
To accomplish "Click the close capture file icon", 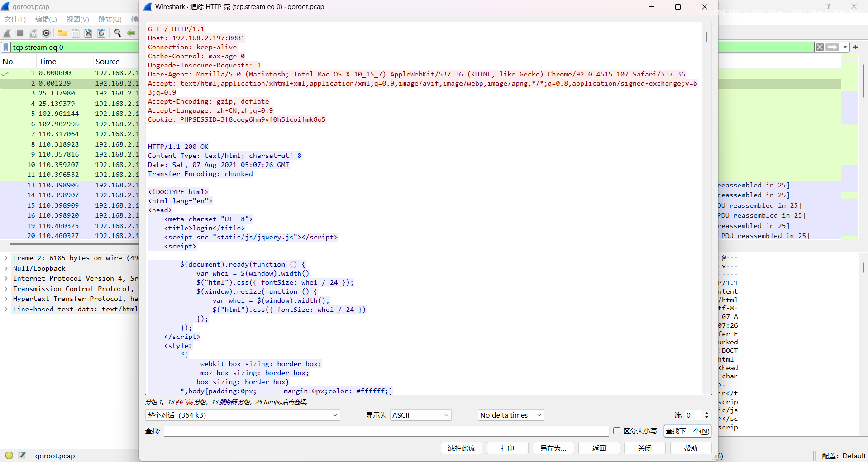I will [88, 33].
